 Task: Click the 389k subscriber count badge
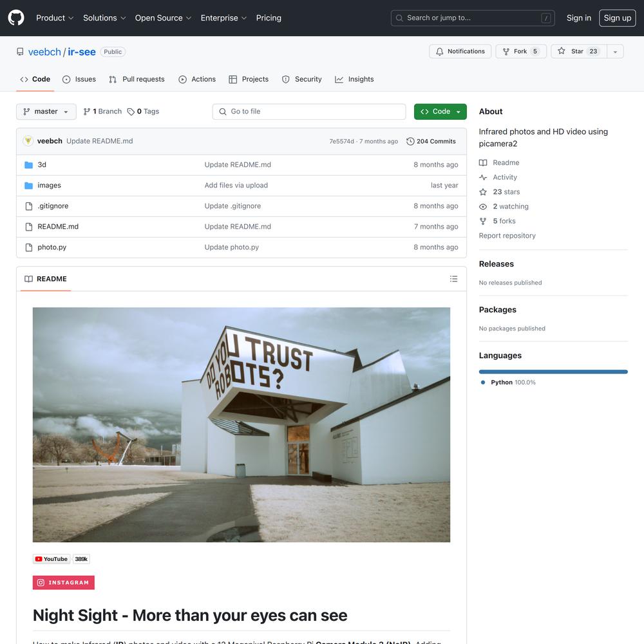pos(81,559)
